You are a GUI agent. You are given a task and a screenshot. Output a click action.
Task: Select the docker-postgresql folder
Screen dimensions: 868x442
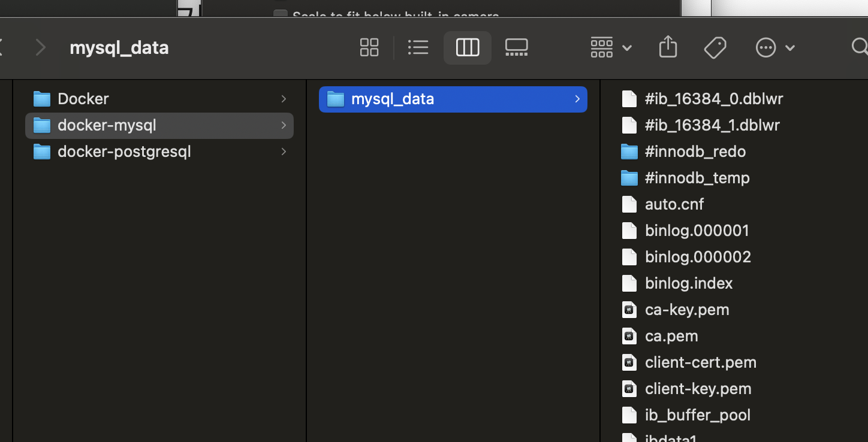point(159,152)
